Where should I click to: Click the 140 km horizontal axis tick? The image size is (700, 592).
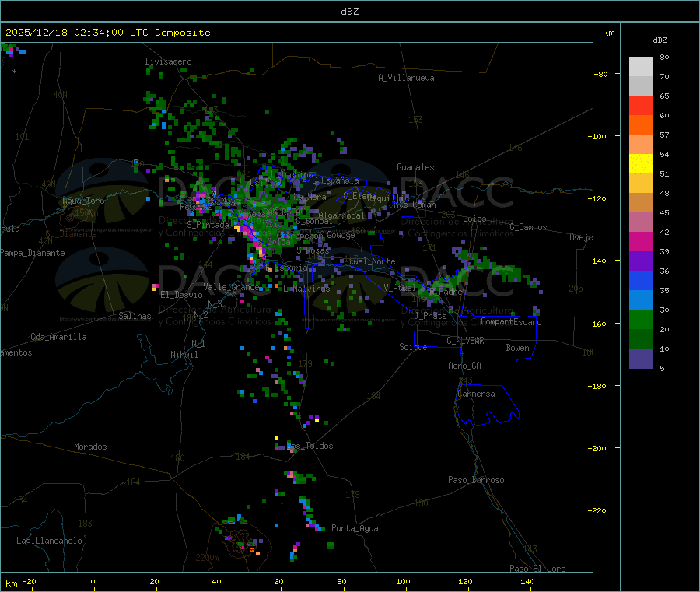(527, 581)
